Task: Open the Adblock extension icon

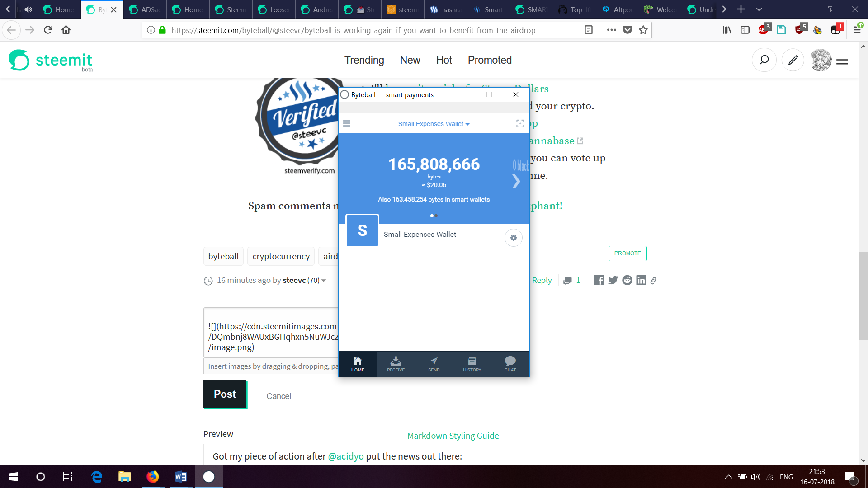Action: [763, 30]
